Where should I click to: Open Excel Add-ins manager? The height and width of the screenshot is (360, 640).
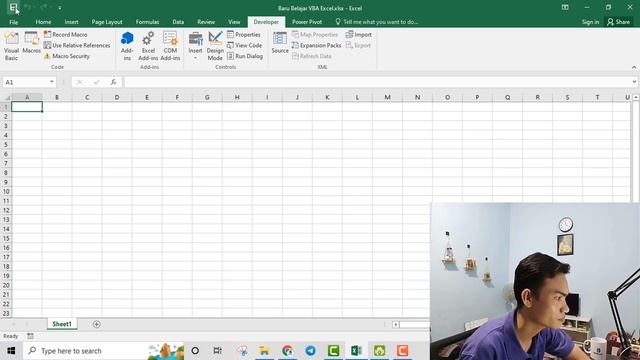click(148, 46)
